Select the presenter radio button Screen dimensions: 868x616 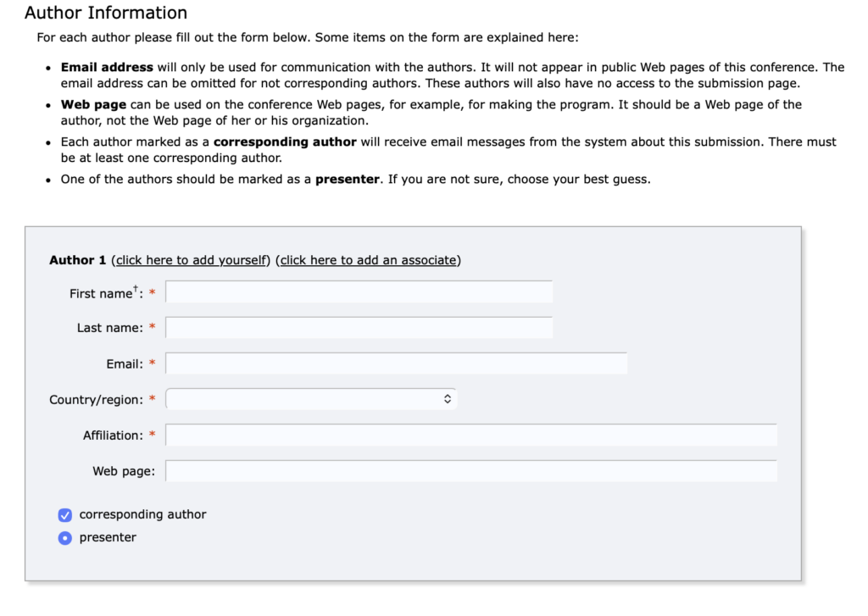65,538
